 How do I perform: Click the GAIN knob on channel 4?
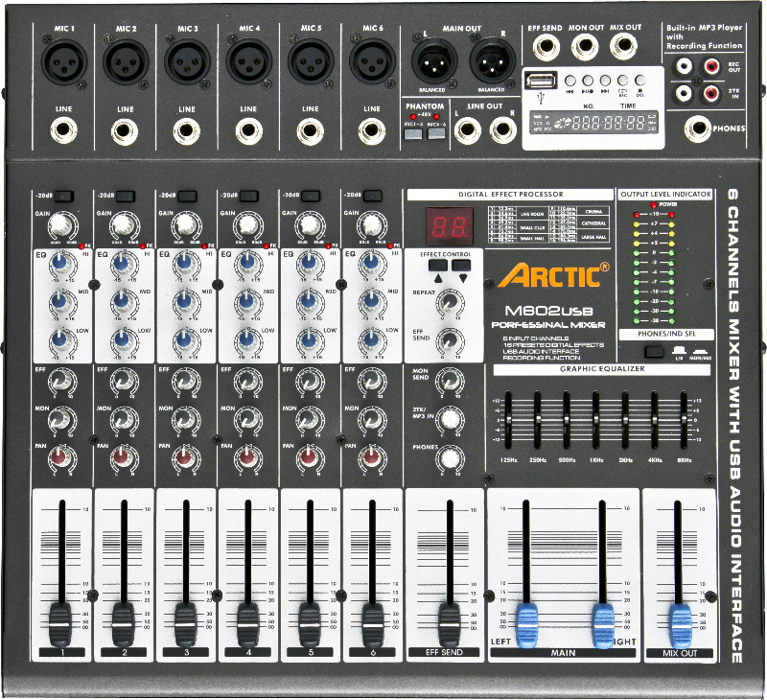click(x=247, y=226)
